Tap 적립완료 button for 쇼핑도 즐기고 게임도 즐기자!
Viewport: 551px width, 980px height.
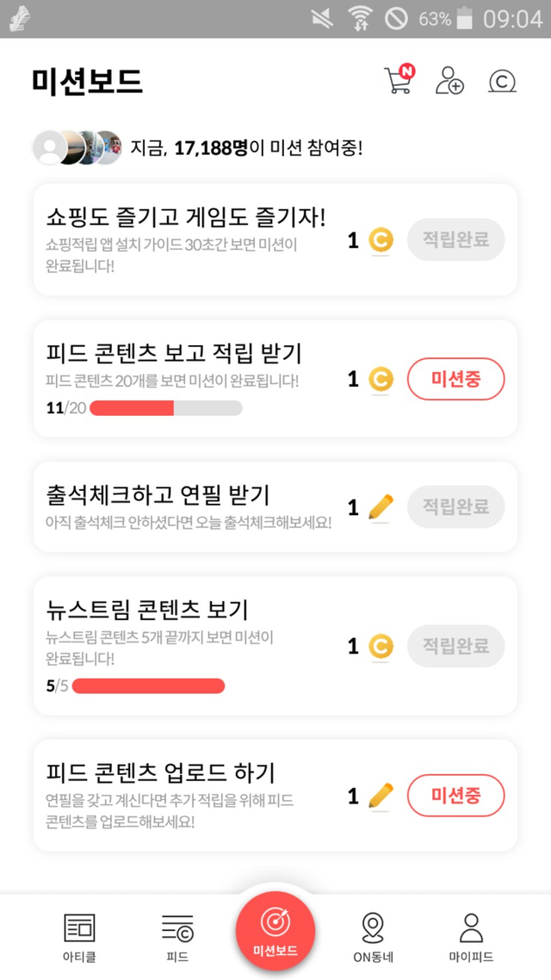[x=455, y=240]
